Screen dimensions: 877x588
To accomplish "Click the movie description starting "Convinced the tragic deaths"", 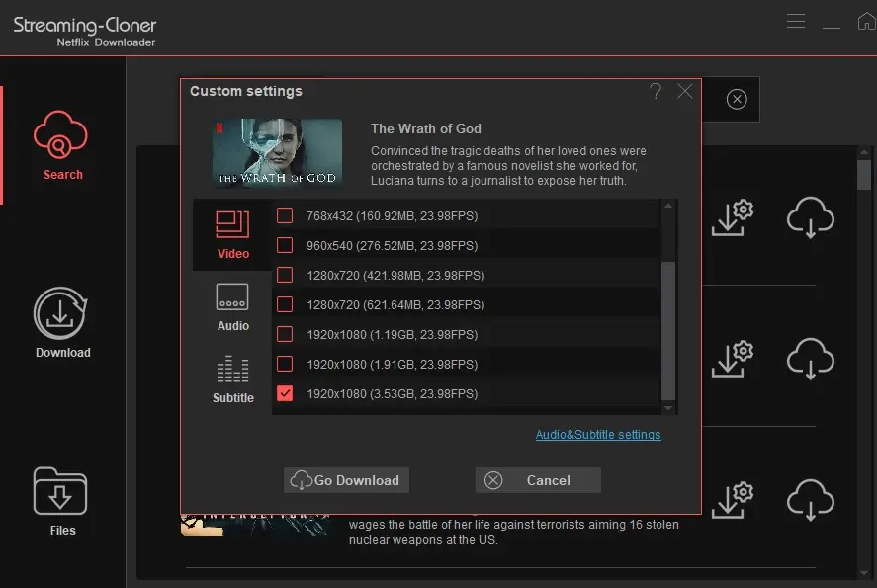I will (x=508, y=166).
